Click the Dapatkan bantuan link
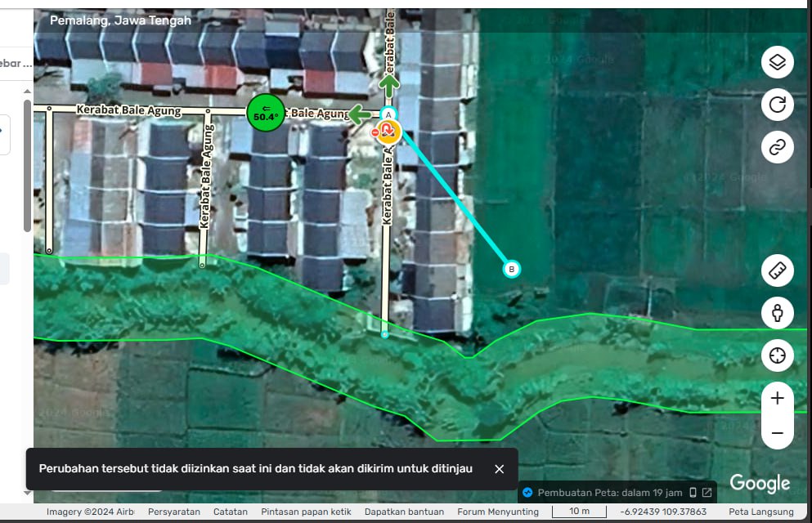The height and width of the screenshot is (523, 812). tap(404, 512)
